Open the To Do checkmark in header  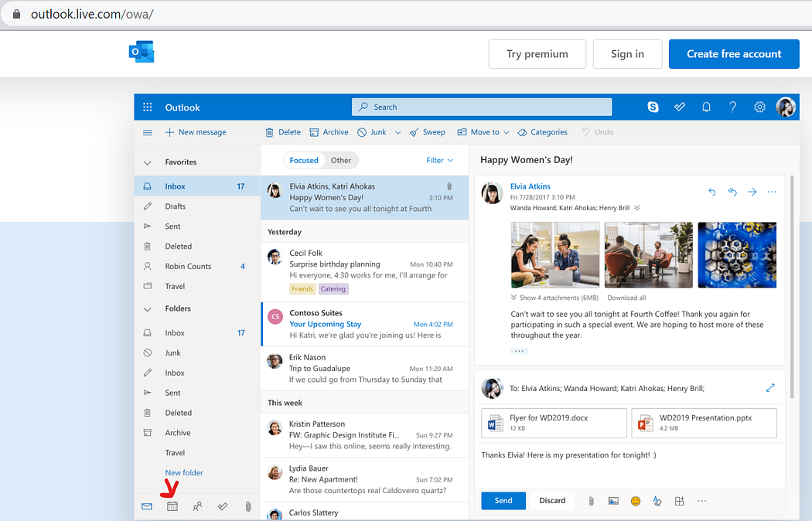point(680,107)
